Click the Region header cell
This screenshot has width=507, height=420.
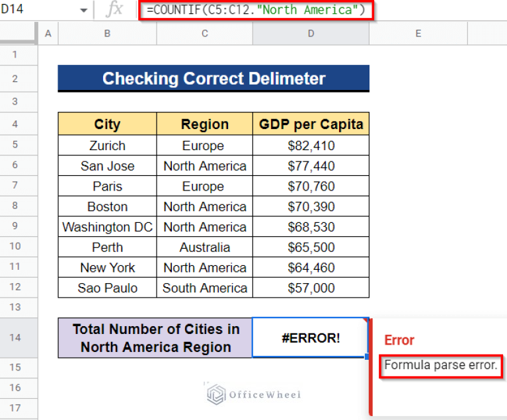tap(205, 124)
